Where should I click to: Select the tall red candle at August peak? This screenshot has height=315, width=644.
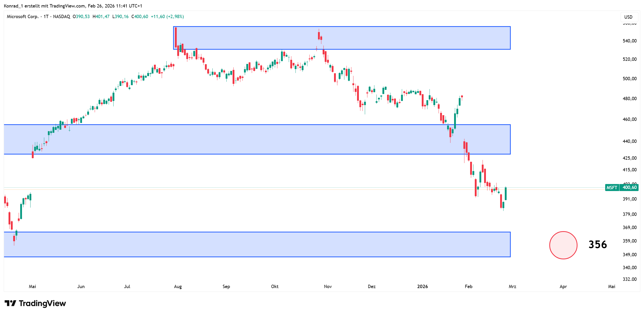click(176, 38)
